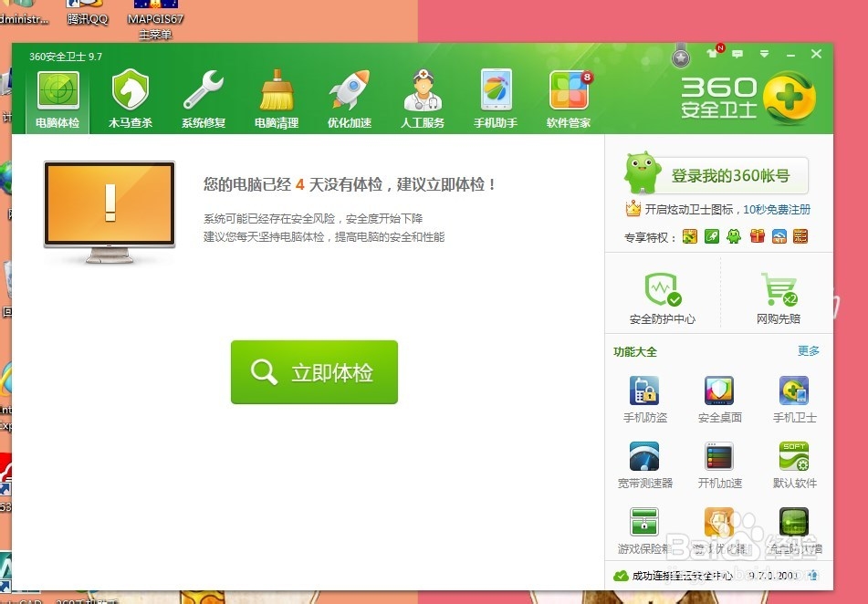The height and width of the screenshot is (604, 868).
Task: Open 宽带测速器 speed test tool
Action: 645,465
